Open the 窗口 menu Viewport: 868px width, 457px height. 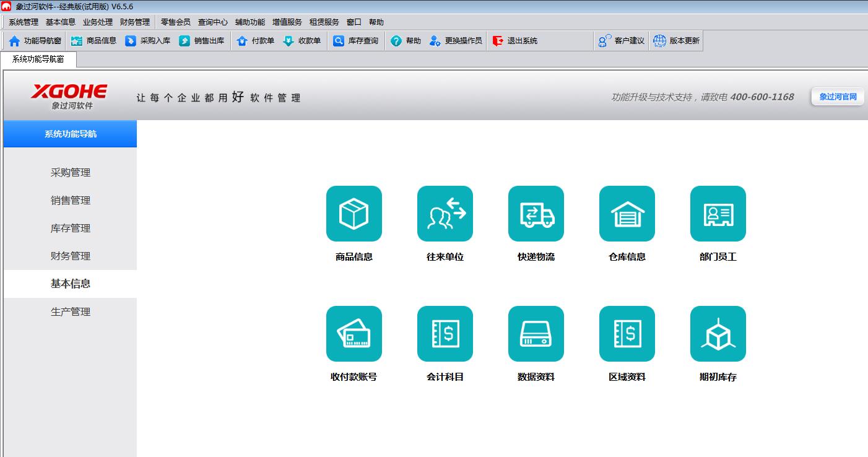click(354, 22)
